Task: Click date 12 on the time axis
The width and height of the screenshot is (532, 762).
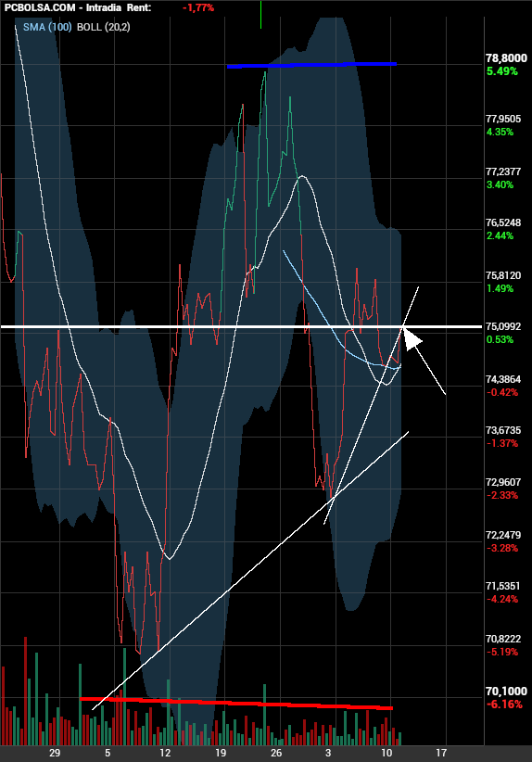Action: 165,753
